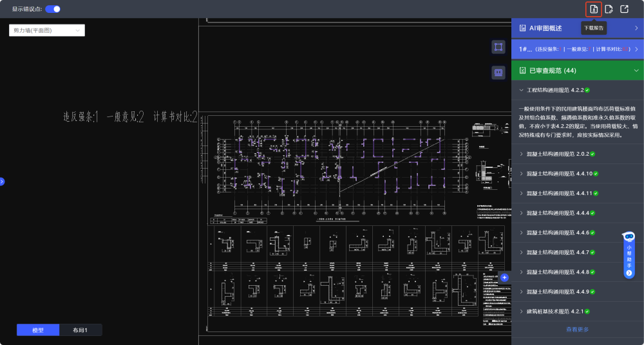This screenshot has width=644, height=345.
Task: Click the edit document icon in top bar
Action: [609, 9]
